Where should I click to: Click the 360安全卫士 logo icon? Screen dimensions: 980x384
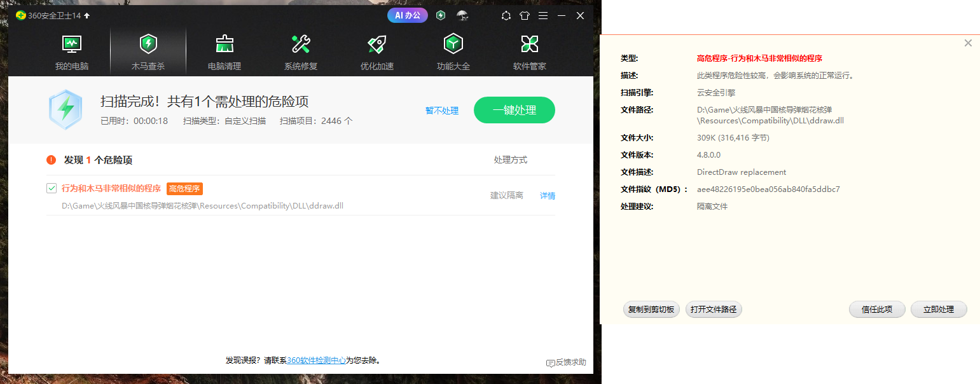tap(21, 16)
